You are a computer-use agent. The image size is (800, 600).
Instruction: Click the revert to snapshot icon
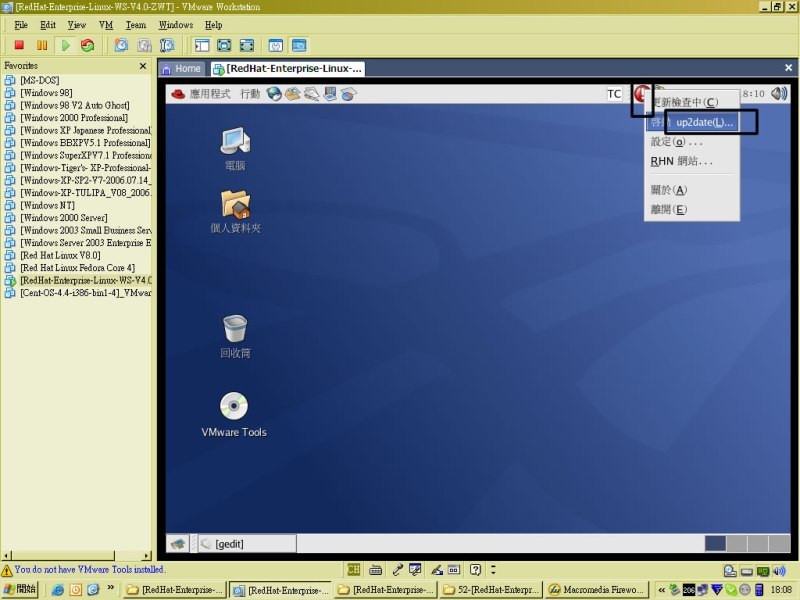144,45
